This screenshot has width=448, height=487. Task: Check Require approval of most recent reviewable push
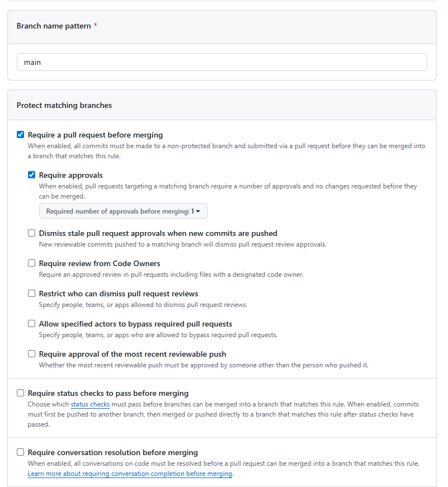coord(32,354)
